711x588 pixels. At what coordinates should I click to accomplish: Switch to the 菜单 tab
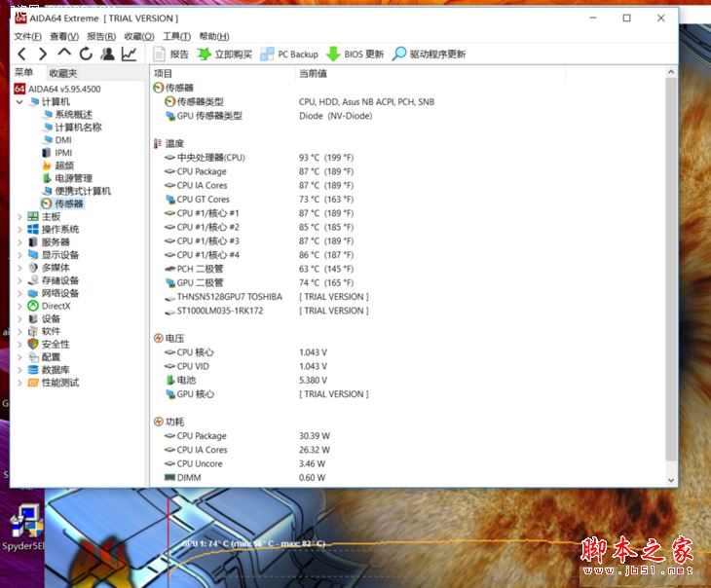[x=23, y=73]
